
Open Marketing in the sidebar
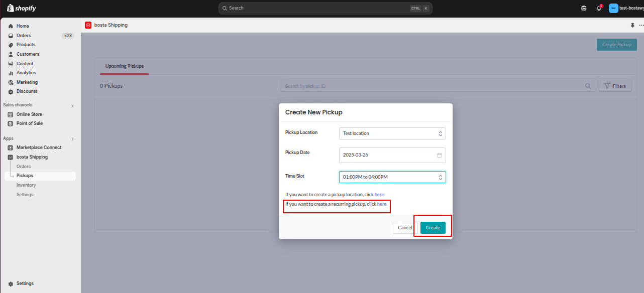(27, 82)
